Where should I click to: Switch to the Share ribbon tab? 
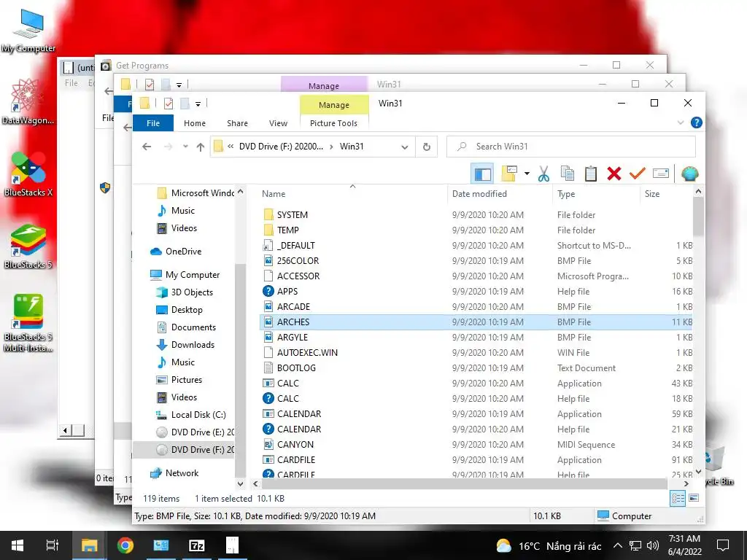(237, 123)
